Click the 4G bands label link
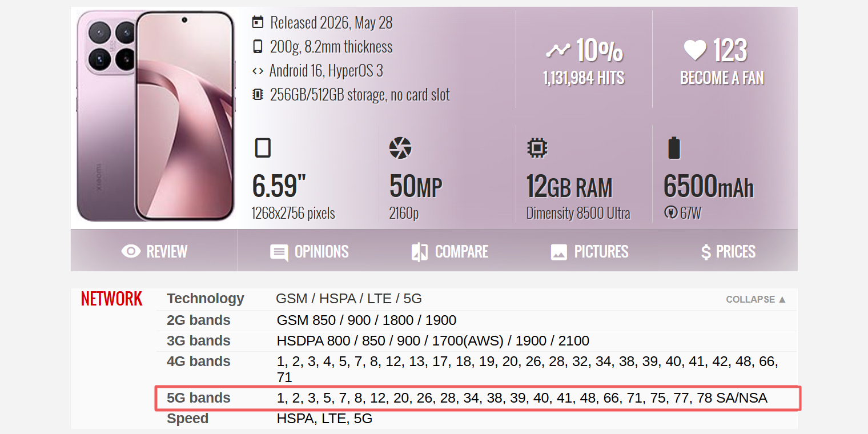This screenshot has height=434, width=868. point(199,361)
